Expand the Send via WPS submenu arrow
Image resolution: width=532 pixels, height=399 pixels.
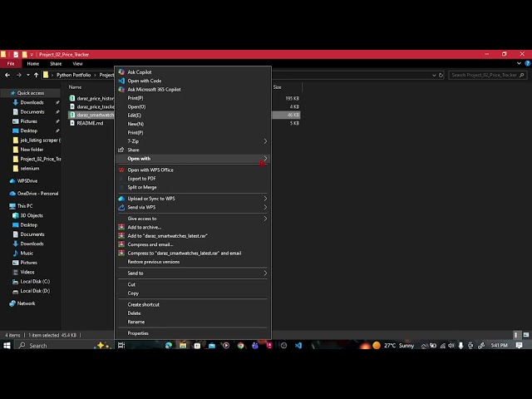(x=265, y=207)
